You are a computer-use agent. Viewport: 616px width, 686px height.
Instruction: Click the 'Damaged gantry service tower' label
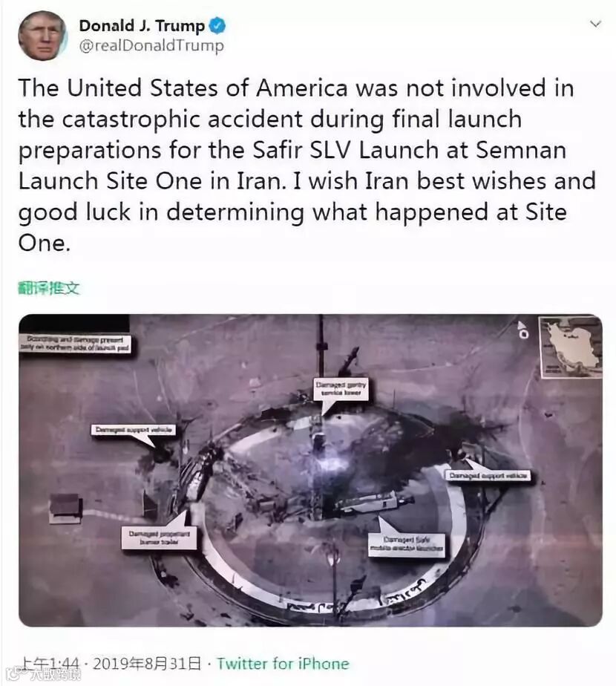click(341, 388)
